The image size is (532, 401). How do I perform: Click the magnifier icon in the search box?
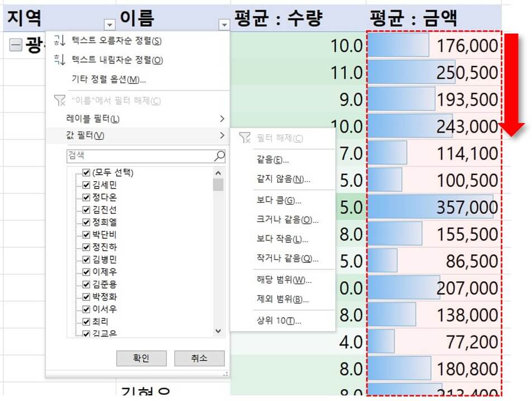219,155
